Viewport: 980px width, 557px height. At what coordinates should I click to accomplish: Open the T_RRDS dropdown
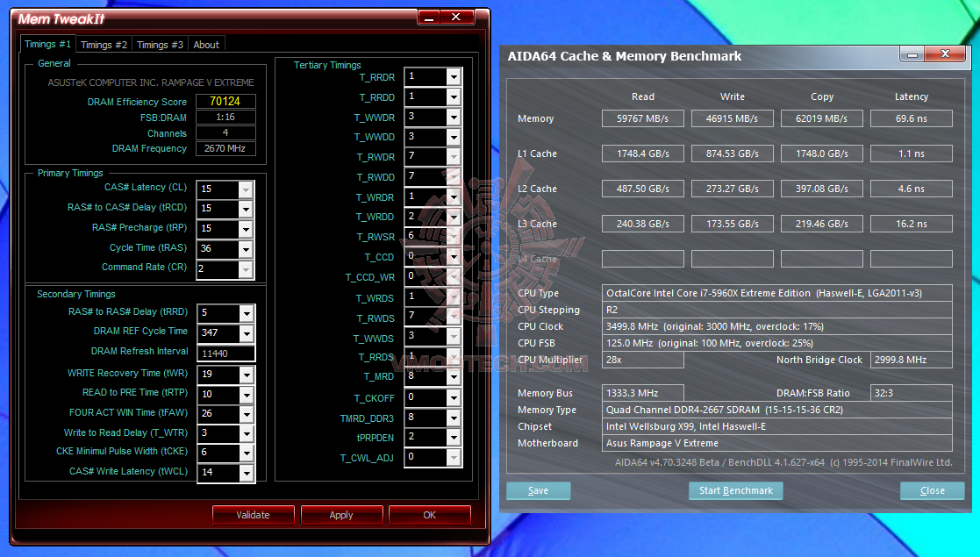pos(454,357)
